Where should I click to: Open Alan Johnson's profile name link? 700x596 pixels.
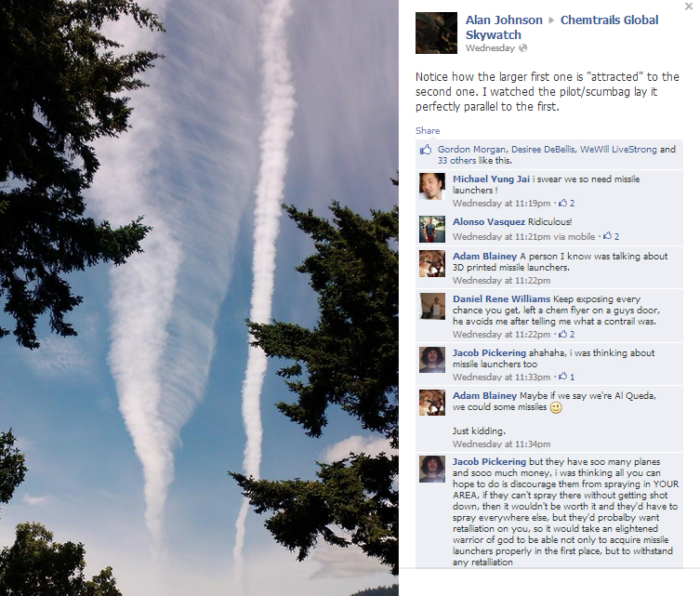[x=504, y=20]
